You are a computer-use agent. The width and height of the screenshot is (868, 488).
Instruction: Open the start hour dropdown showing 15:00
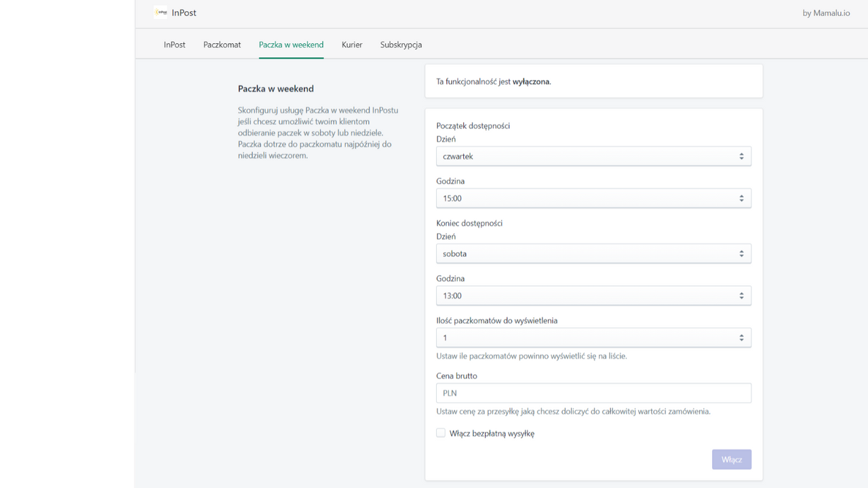coord(593,199)
